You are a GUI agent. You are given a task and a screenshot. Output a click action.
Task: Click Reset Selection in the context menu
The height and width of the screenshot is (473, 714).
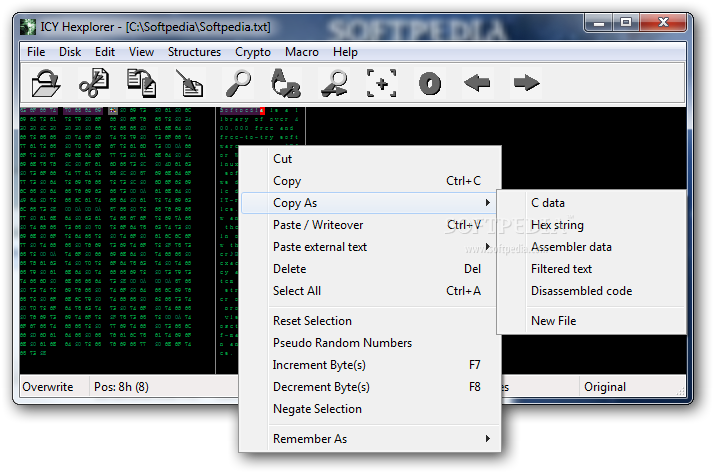370,321
